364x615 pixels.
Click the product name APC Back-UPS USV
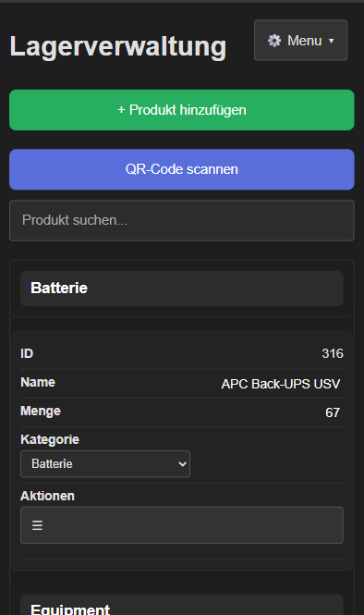coord(281,384)
